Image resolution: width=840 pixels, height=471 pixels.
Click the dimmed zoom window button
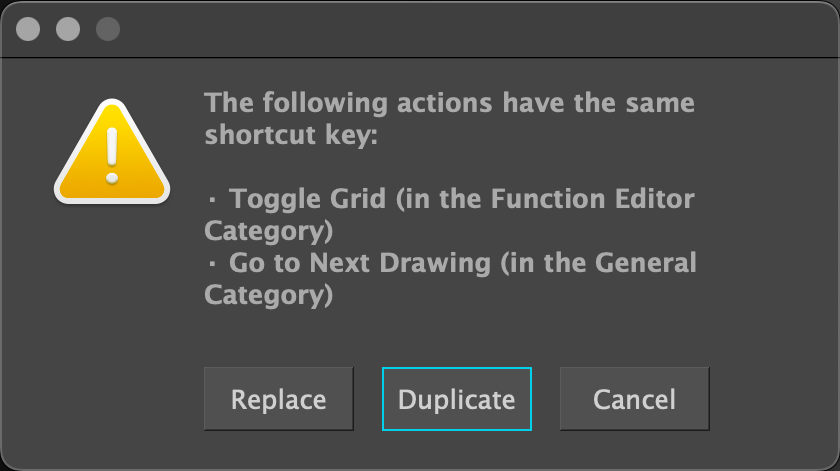coord(108,29)
